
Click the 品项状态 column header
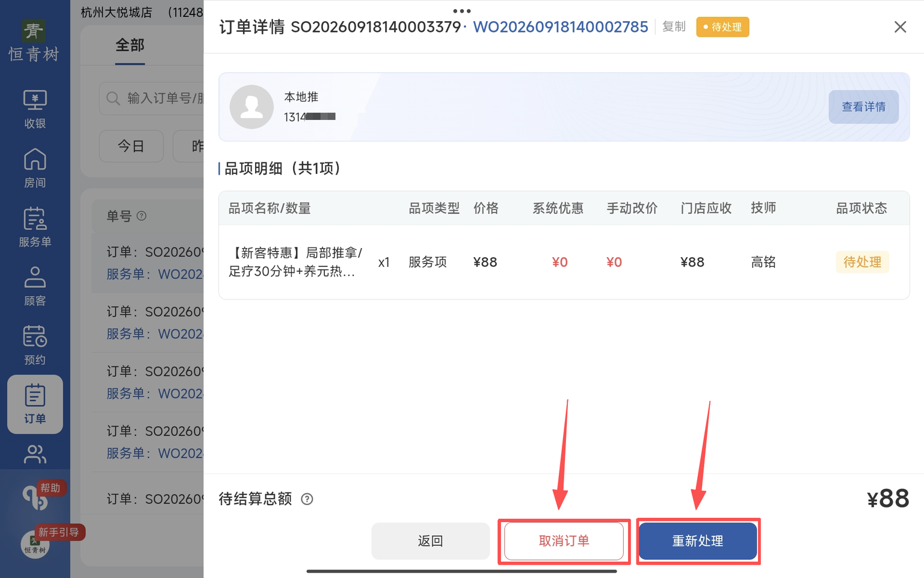(x=861, y=208)
